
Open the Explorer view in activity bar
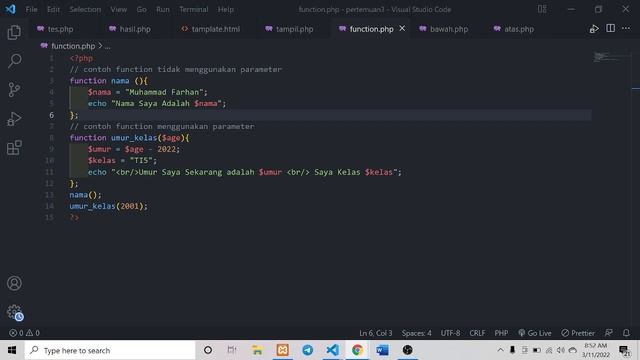[14, 32]
